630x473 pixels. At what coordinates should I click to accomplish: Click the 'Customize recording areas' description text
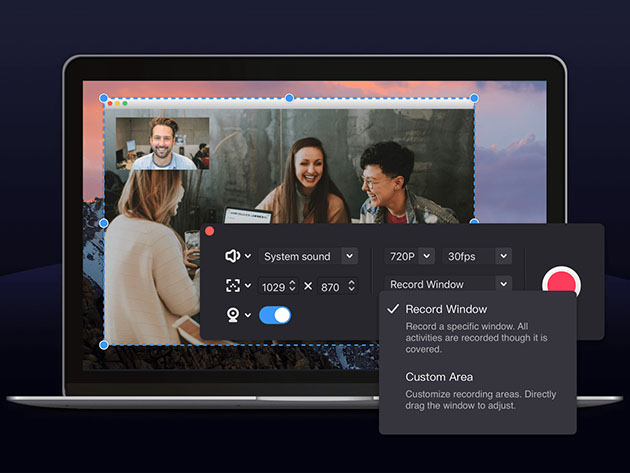tap(481, 399)
